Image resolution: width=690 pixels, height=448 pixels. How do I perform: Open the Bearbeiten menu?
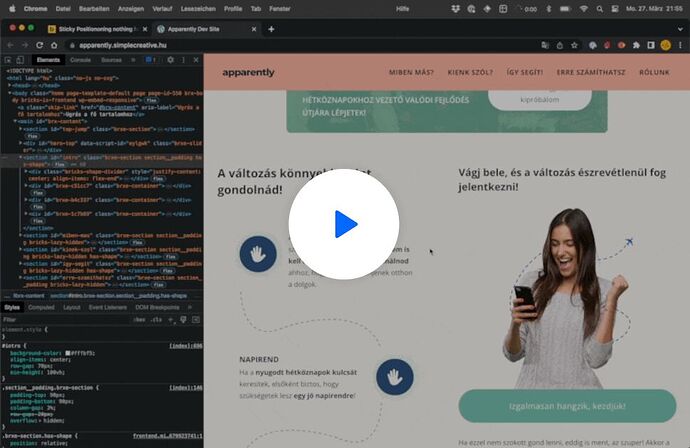point(94,9)
